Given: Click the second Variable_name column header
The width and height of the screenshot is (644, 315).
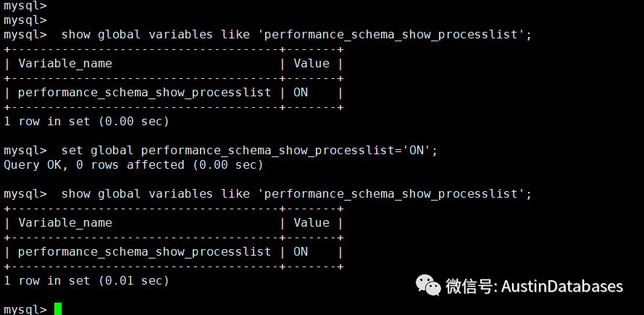Looking at the screenshot, I should (x=65, y=223).
